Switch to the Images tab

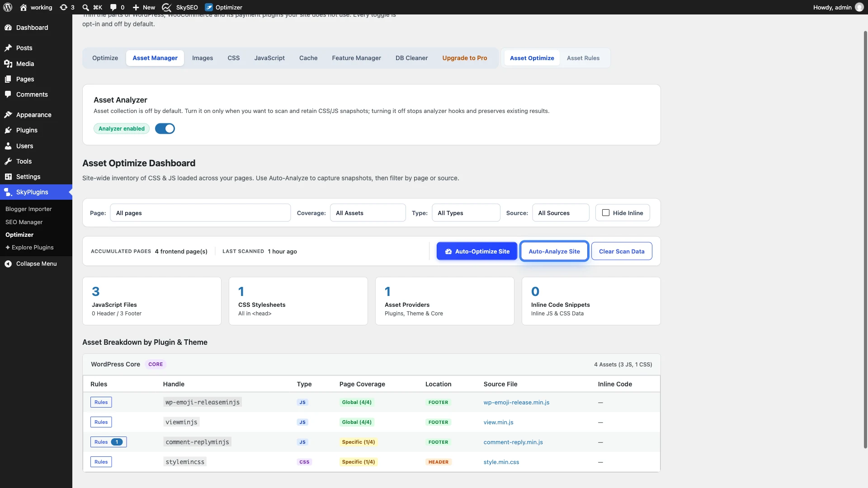pyautogui.click(x=203, y=58)
